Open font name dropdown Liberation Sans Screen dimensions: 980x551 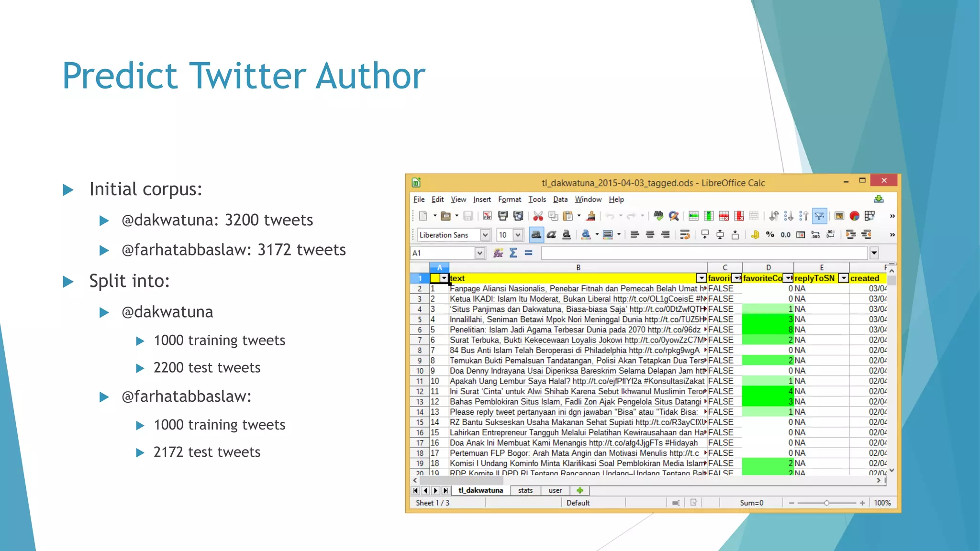click(x=485, y=235)
